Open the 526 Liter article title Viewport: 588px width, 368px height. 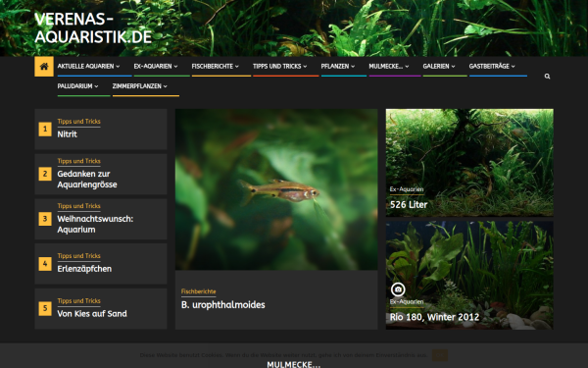click(409, 205)
